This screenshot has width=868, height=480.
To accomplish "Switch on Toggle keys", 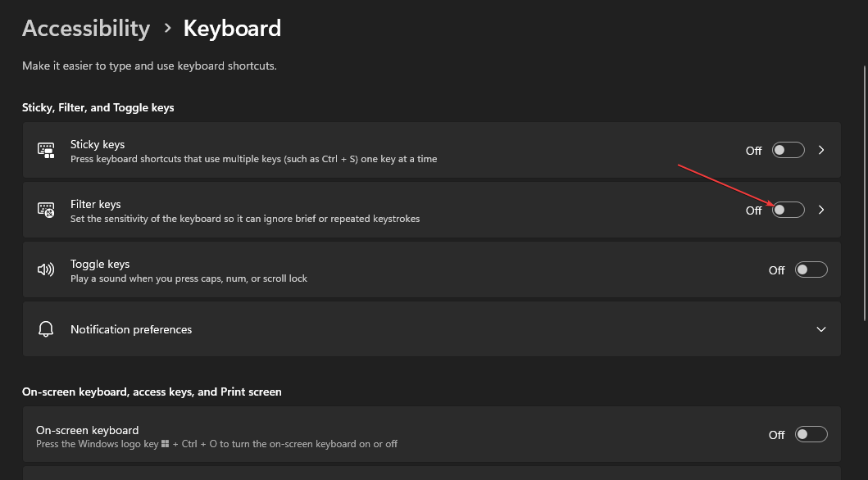I will [x=811, y=269].
